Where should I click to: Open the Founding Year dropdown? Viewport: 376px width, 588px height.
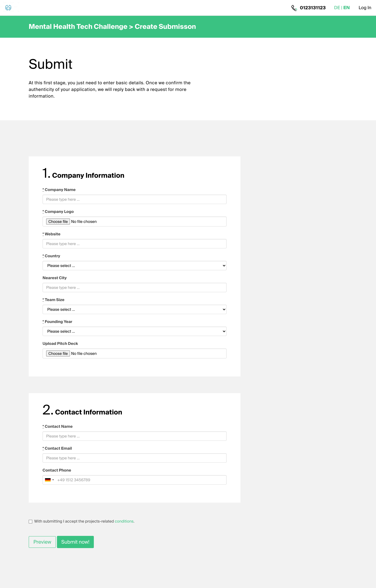pyautogui.click(x=135, y=331)
